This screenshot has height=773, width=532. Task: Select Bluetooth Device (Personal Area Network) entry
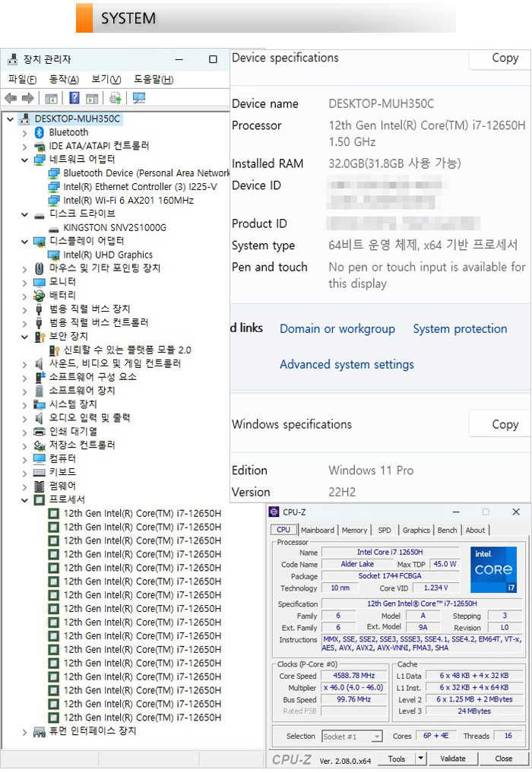pyautogui.click(x=147, y=173)
